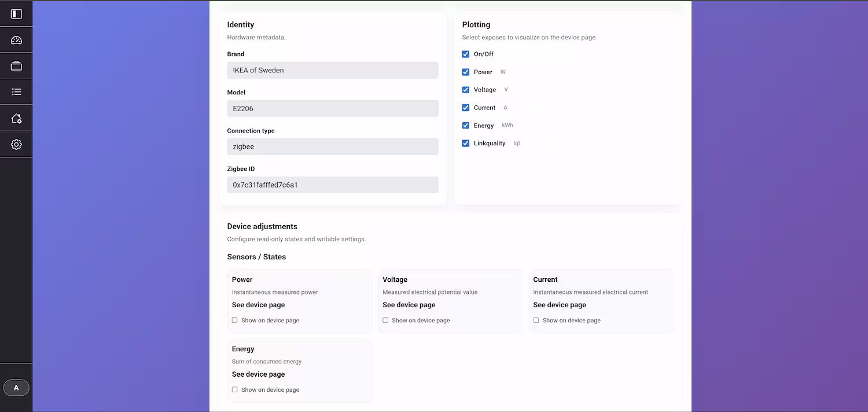
Task: Open See device page link for Energy
Action: [x=258, y=374]
